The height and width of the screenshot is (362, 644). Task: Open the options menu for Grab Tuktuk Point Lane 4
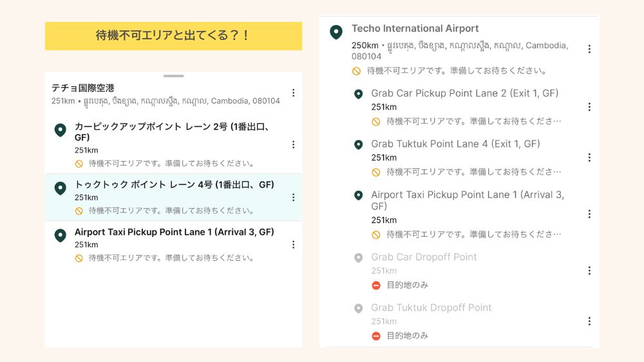(x=589, y=158)
